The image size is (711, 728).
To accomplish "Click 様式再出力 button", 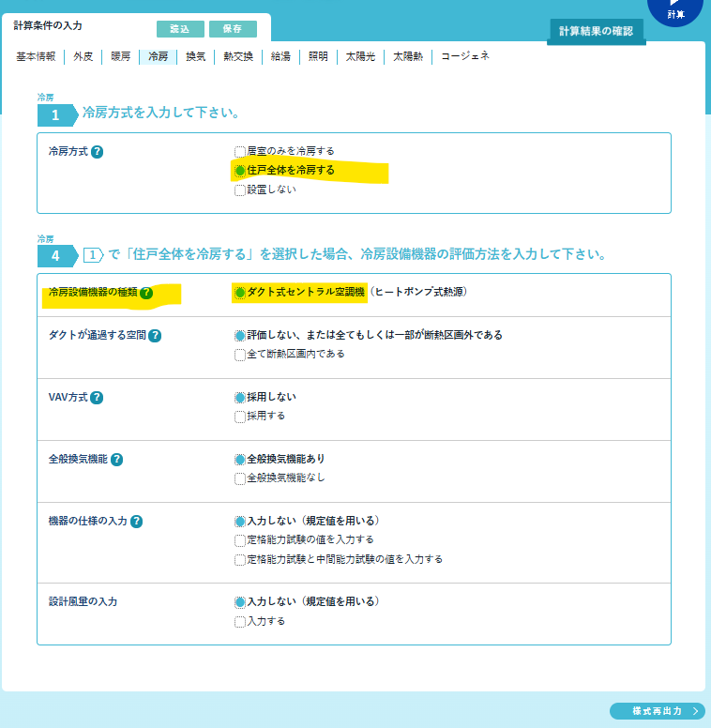I will coord(656,711).
